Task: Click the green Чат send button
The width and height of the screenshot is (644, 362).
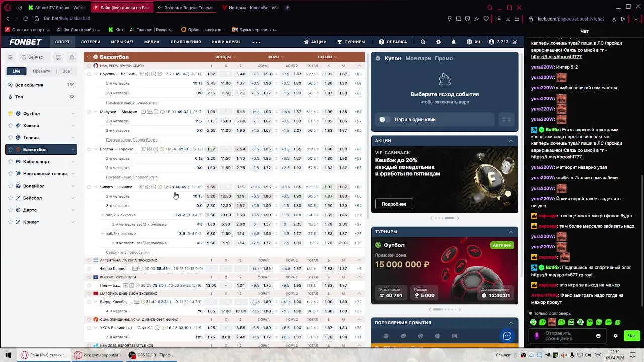Action: (632, 336)
